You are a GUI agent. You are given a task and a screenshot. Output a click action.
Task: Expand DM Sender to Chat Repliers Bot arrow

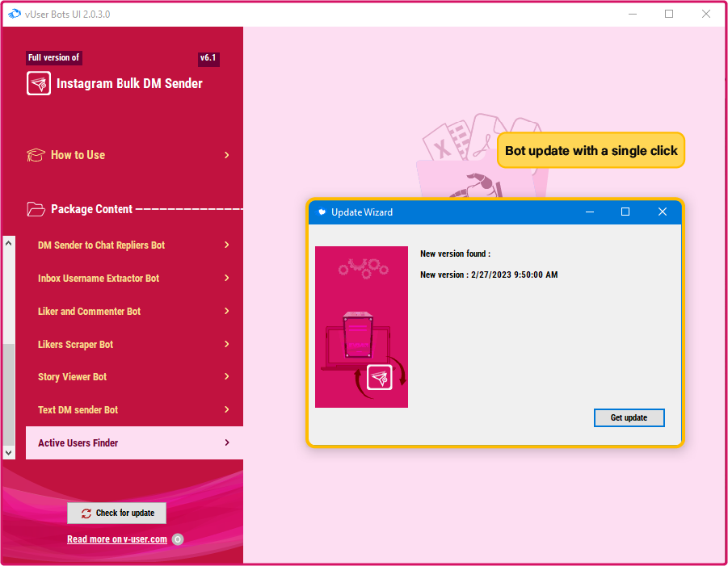pos(226,245)
